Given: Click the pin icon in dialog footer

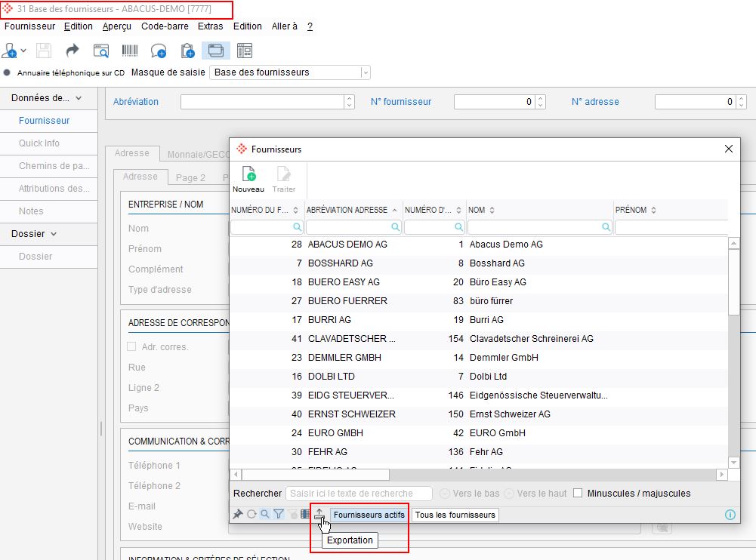Looking at the screenshot, I should (x=237, y=515).
